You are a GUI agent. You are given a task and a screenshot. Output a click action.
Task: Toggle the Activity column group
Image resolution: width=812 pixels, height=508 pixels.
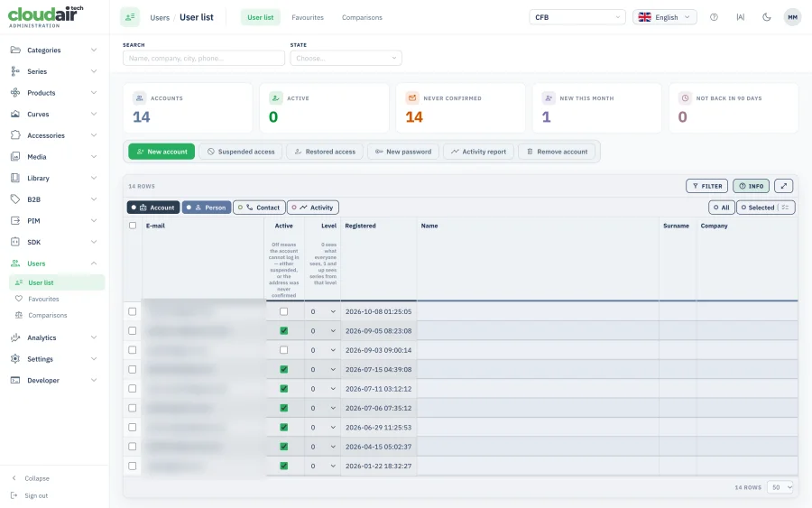tap(313, 208)
